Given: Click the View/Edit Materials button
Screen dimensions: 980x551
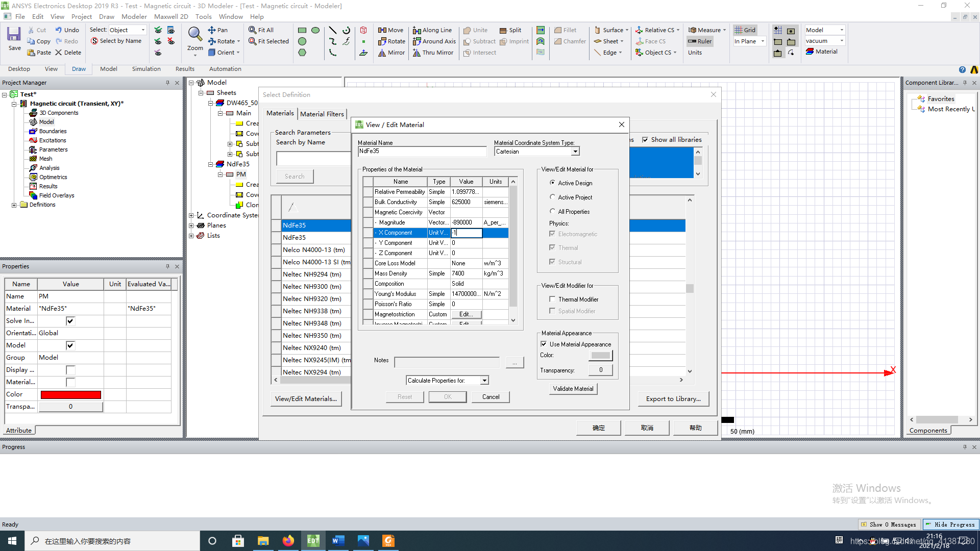Looking at the screenshot, I should tap(306, 399).
